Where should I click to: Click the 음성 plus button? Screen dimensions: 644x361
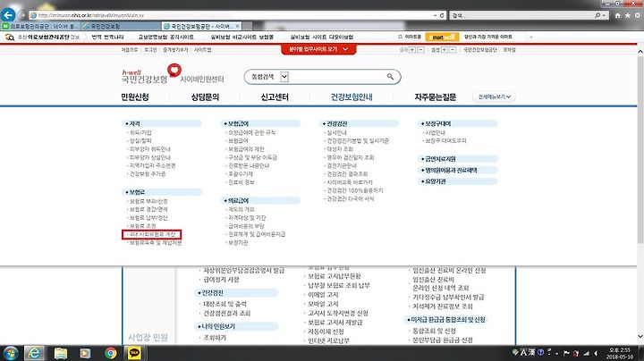pyautogui.click(x=444, y=50)
